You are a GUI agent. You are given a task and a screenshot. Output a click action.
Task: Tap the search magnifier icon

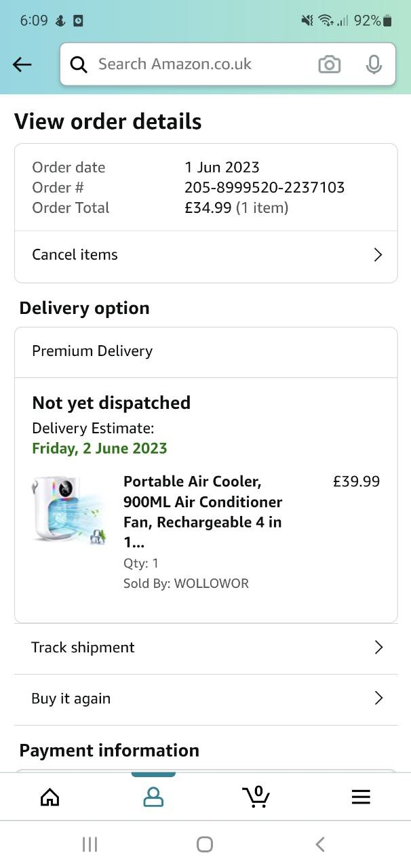point(79,64)
